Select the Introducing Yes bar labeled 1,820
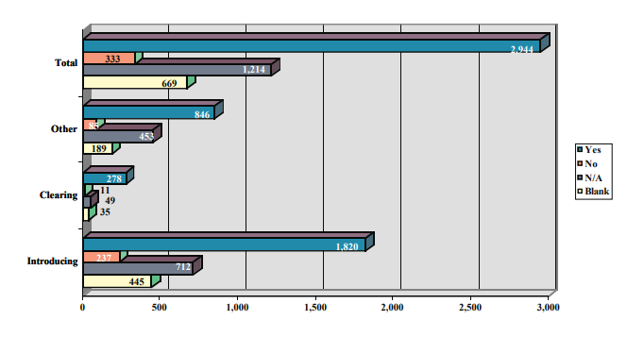644x354 pixels. (x=224, y=244)
